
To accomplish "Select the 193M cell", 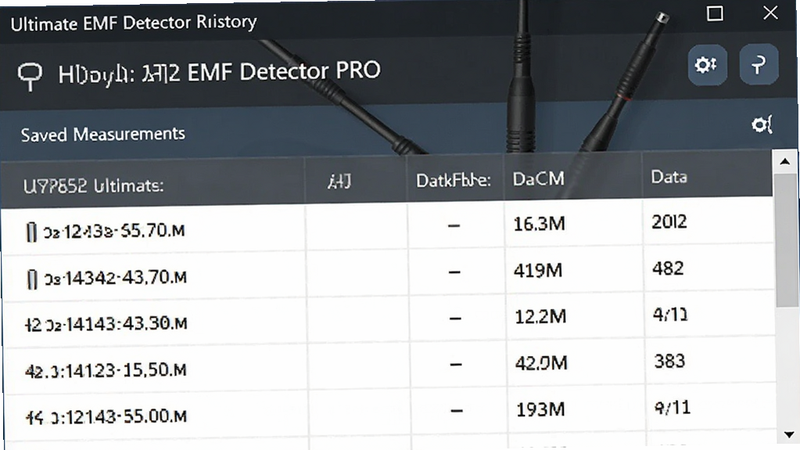I will click(x=540, y=409).
